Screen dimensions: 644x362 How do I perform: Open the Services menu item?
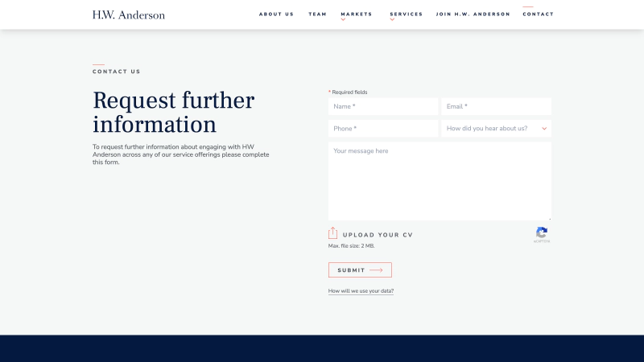pyautogui.click(x=407, y=14)
